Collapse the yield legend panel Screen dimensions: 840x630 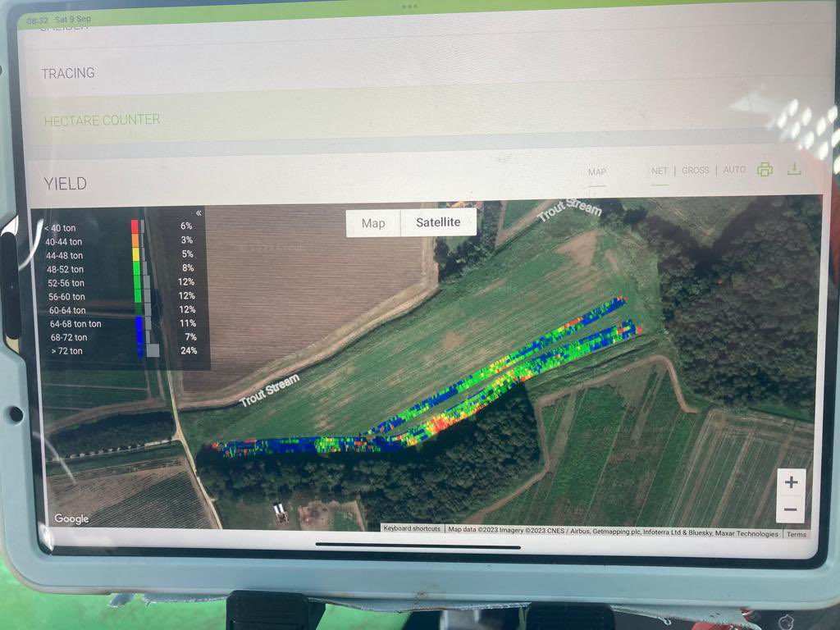199,213
